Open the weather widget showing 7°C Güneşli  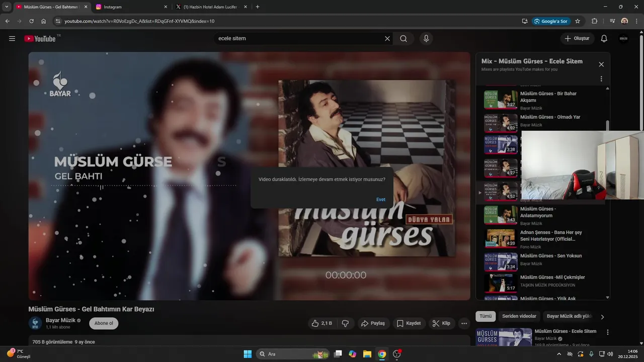click(19, 354)
